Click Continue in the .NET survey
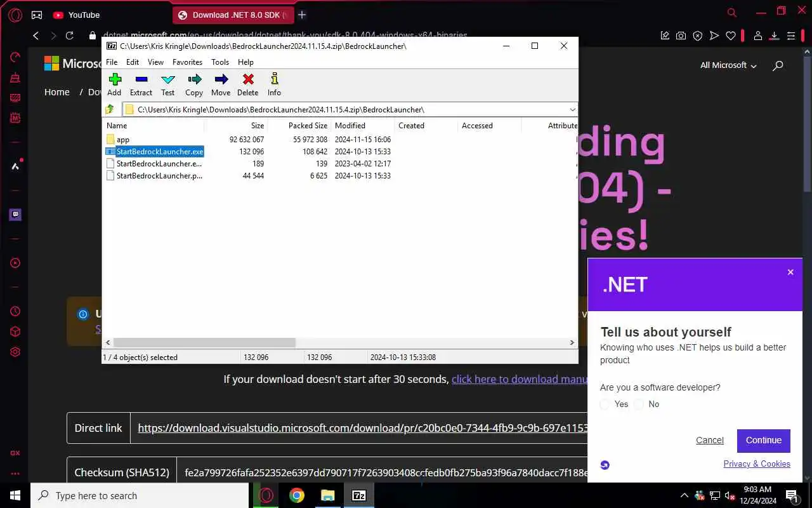Viewport: 812px width, 508px height. (764, 440)
